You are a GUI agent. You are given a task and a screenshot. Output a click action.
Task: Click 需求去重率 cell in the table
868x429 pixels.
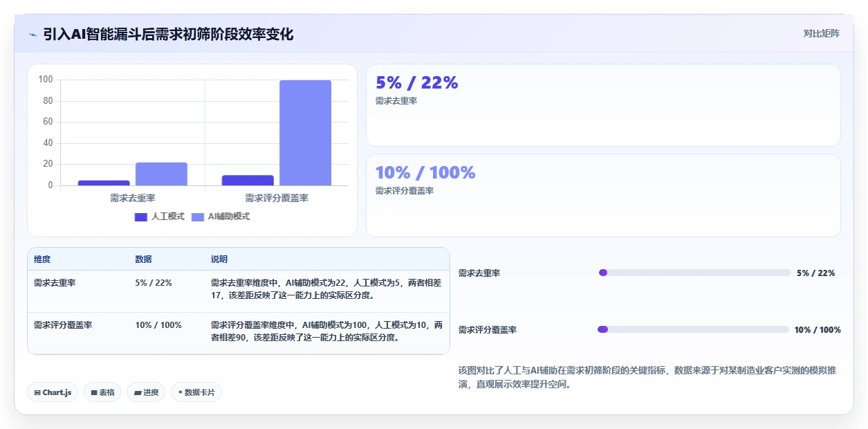(55, 283)
